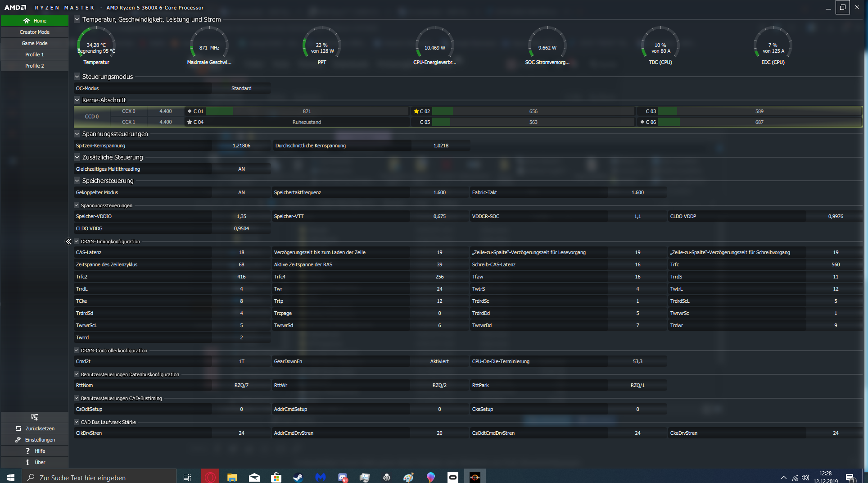Click the dot marker beside core C 01
The width and height of the screenshot is (868, 483).
coord(190,111)
